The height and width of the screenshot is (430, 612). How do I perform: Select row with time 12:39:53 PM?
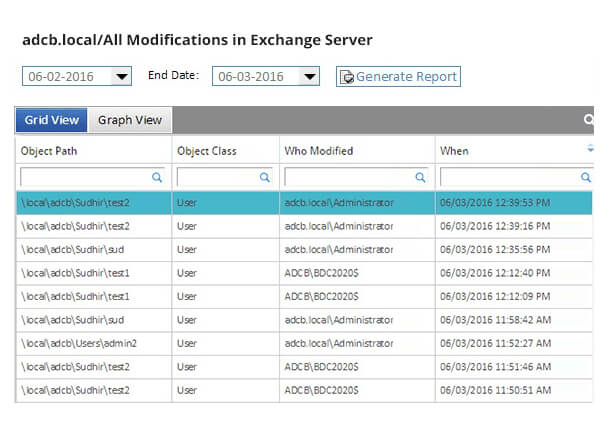coord(304,203)
